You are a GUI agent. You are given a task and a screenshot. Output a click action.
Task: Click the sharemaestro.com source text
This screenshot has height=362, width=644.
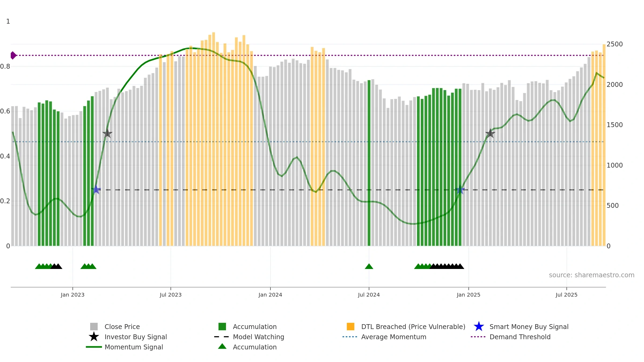click(x=591, y=275)
